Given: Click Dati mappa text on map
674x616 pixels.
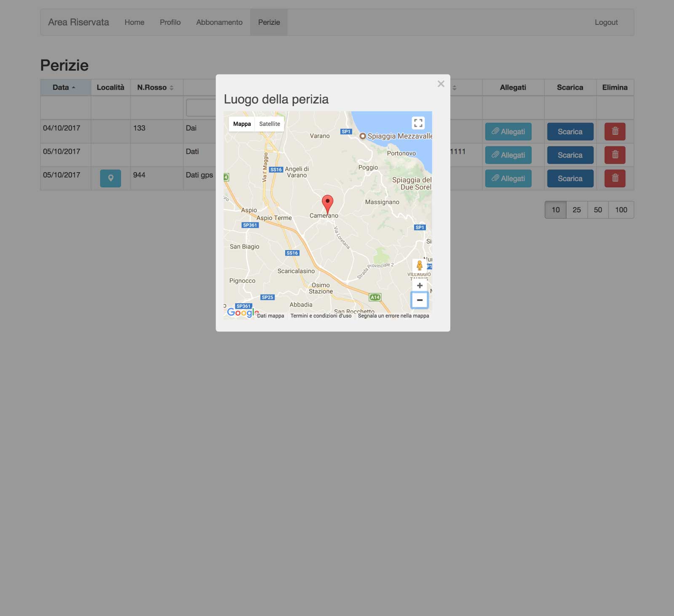Looking at the screenshot, I should 270,316.
